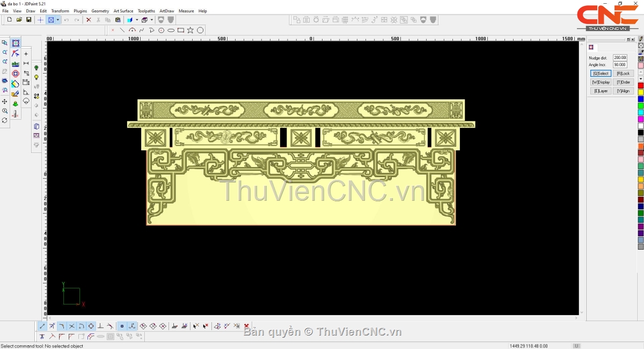The width and height of the screenshot is (644, 349).
Task: Click the zoom window icon in left toolbar
Action: click(5, 43)
